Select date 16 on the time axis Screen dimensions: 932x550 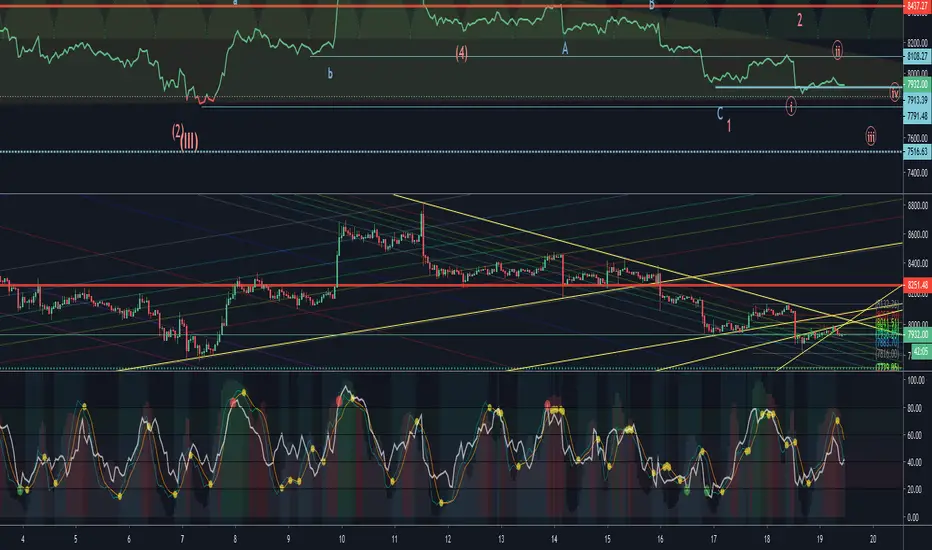[660, 537]
